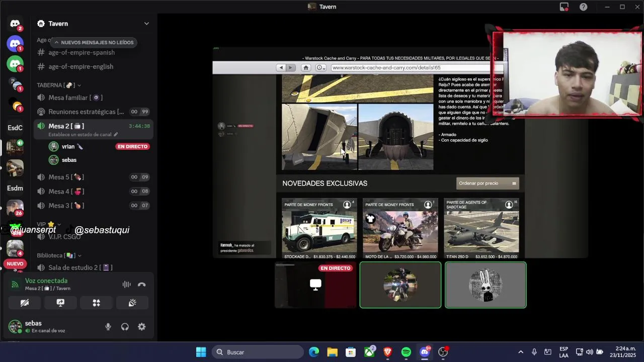Image resolution: width=644 pixels, height=362 pixels.
Task: Click the red NUEVO badge in server list
Action: [15, 263]
